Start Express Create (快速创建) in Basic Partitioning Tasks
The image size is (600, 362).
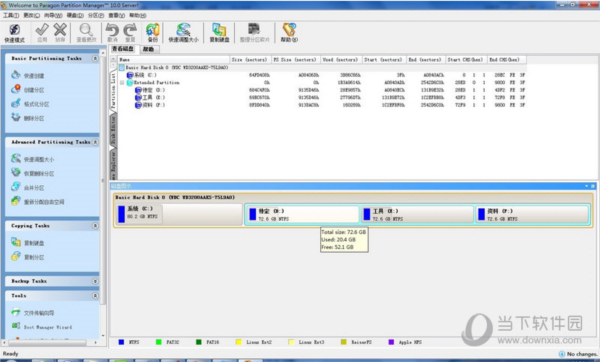pos(28,75)
